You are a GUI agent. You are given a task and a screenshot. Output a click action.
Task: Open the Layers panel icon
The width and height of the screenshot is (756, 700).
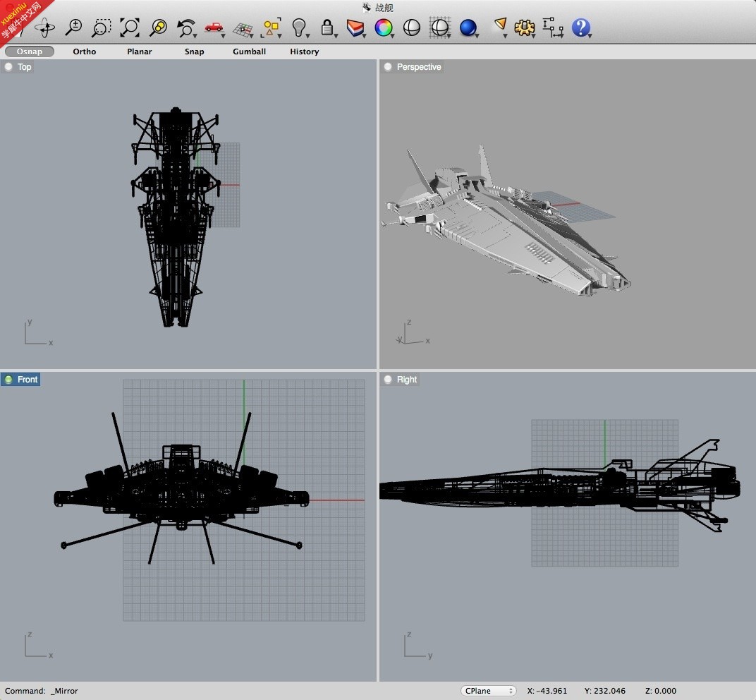pyautogui.click(x=356, y=28)
